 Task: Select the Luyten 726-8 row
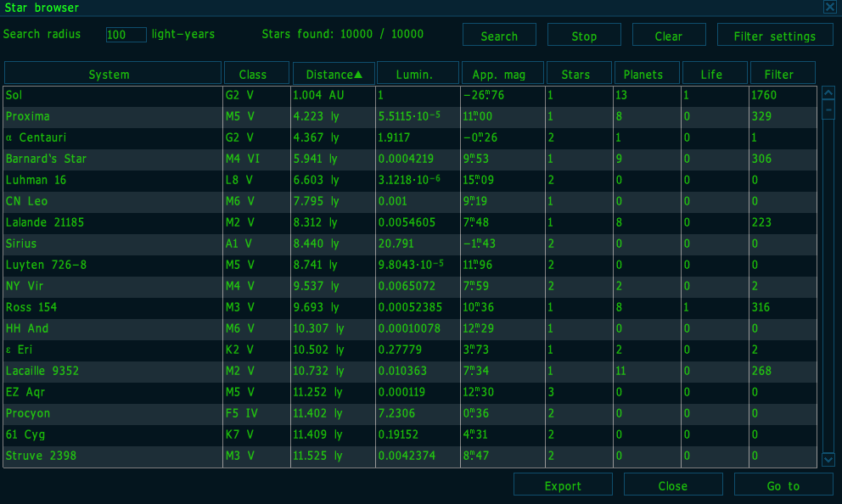tap(410, 265)
